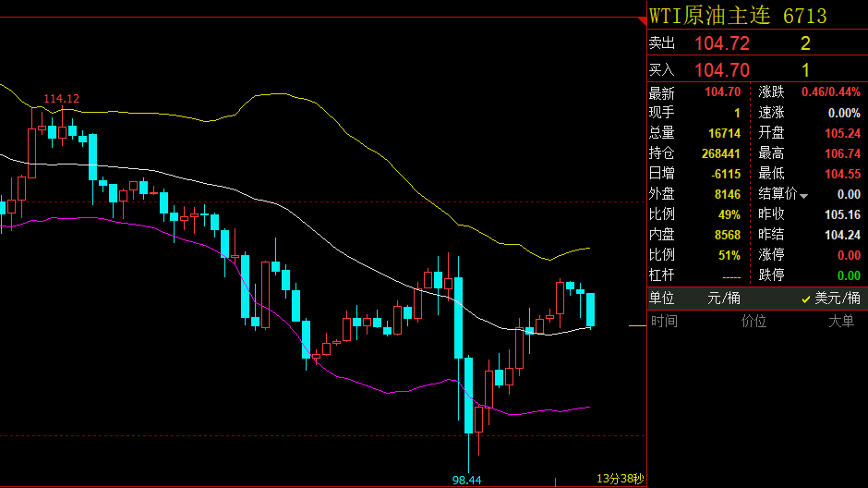Click the 跌停 value 0.00

coord(850,275)
